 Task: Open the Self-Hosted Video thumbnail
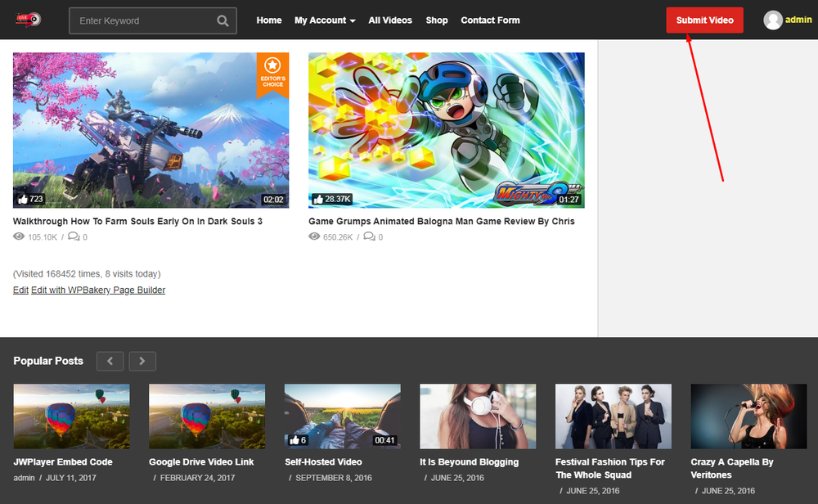click(x=343, y=416)
